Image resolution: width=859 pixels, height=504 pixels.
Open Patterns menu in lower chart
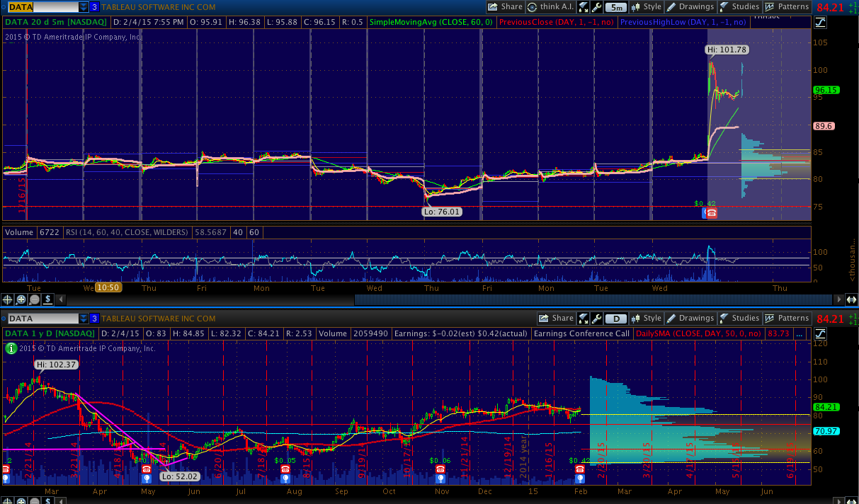787,319
